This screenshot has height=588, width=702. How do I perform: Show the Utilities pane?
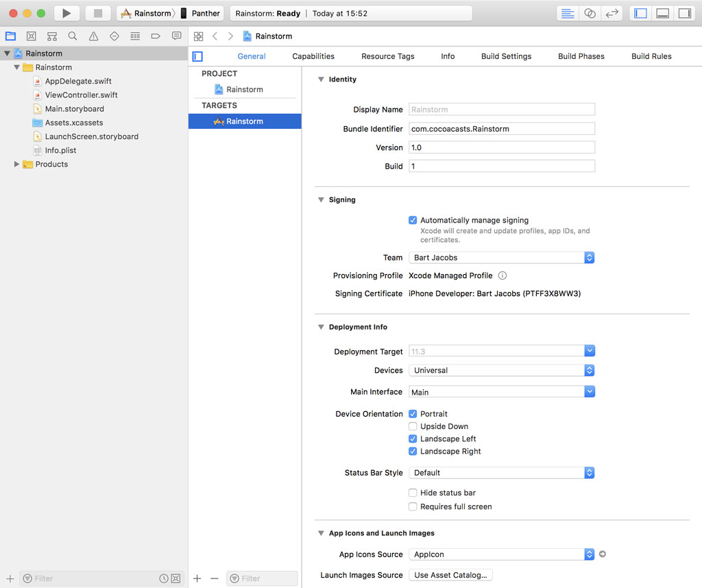685,13
